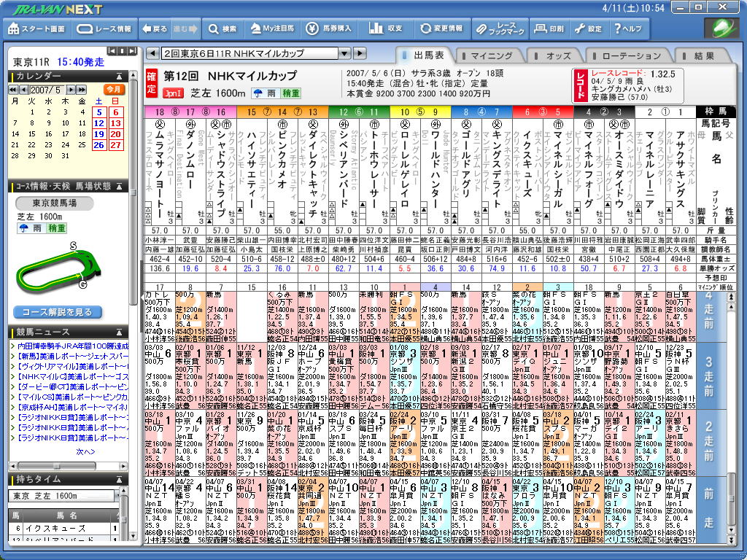Collapse the カレンダー panel
Viewport: 747px width, 560px height.
click(x=120, y=76)
